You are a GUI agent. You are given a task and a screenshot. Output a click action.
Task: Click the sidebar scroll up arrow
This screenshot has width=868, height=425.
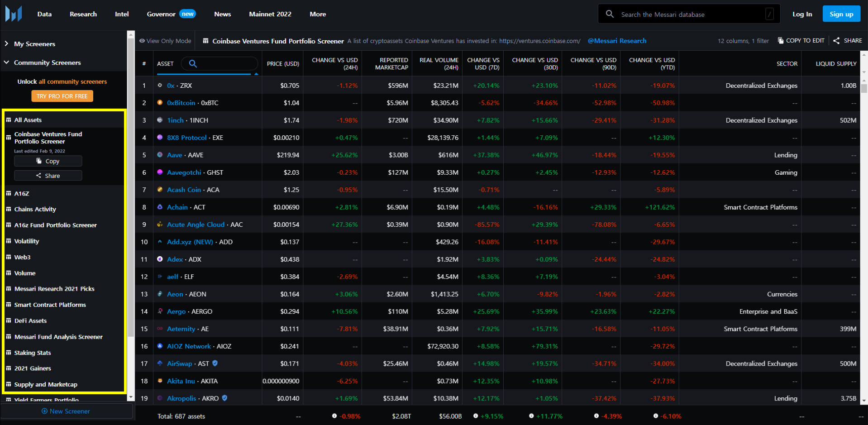131,34
